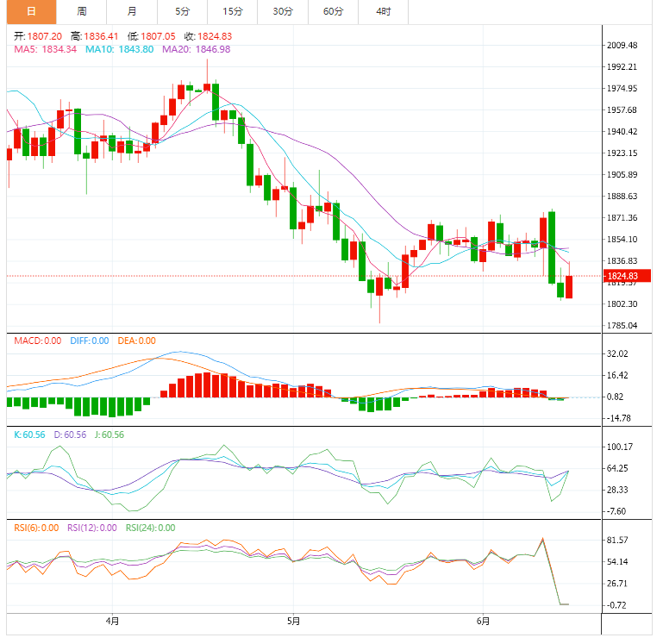This screenshot has height=644, width=663.
Task: Click the 低:1807.05 low price value
Action: 152,36
